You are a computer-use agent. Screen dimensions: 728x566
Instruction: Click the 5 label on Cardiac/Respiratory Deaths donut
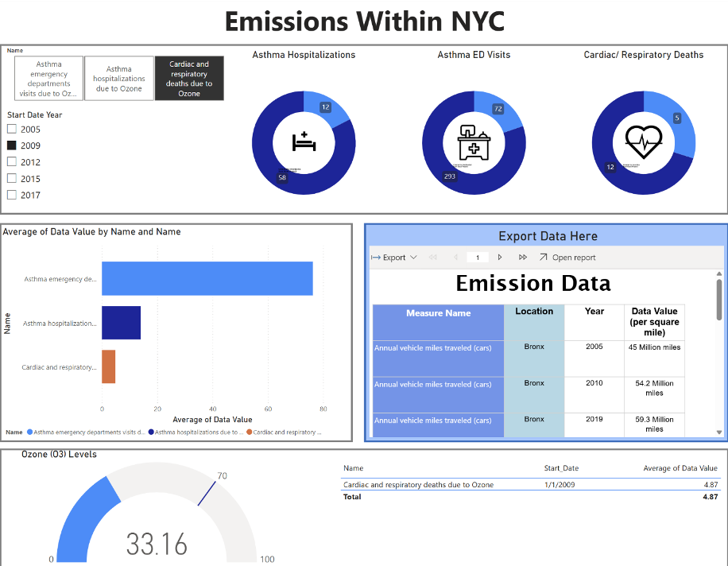pos(677,118)
